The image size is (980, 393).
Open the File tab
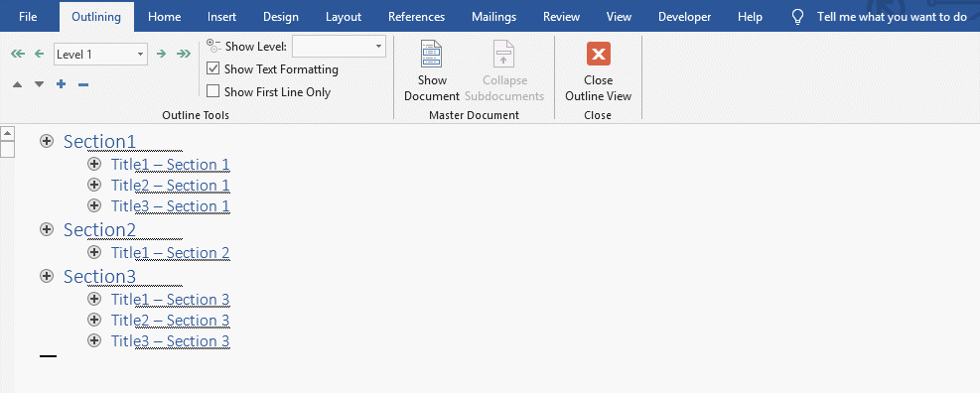click(28, 17)
